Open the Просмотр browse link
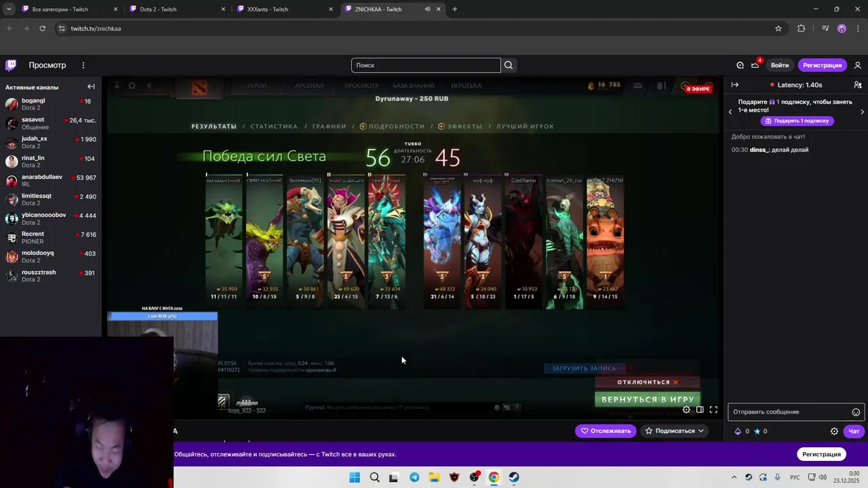Image resolution: width=868 pixels, height=488 pixels. pos(47,65)
